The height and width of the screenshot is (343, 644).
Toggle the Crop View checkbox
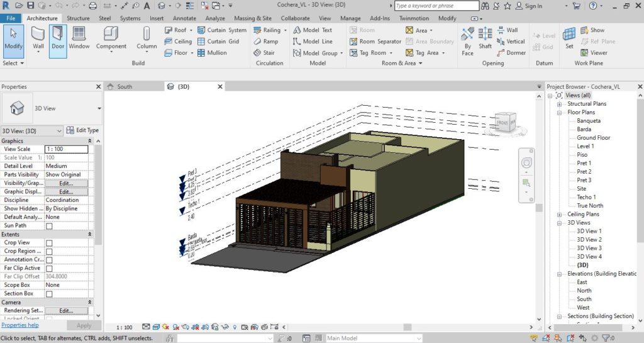(49, 243)
